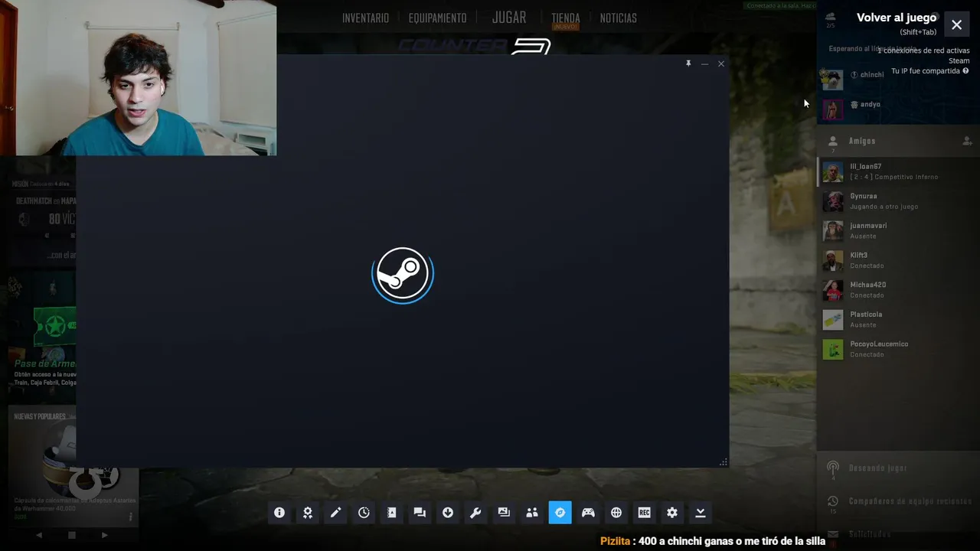
Task: Open the screenshots gallery icon
Action: [x=504, y=513]
